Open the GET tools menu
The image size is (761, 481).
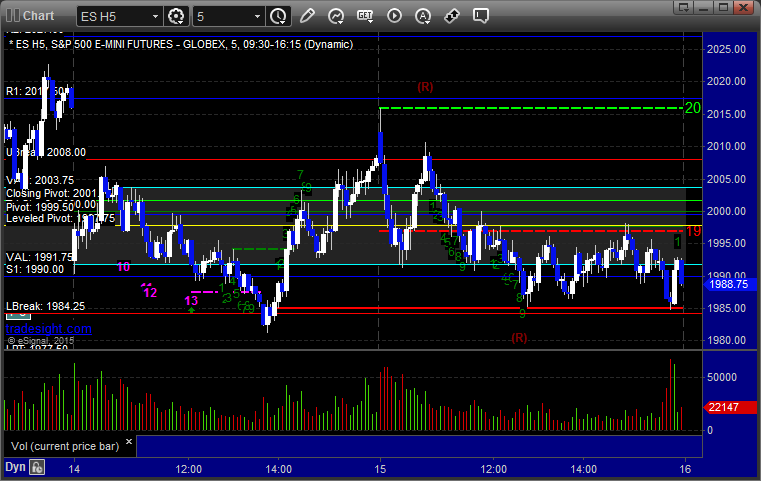(365, 16)
